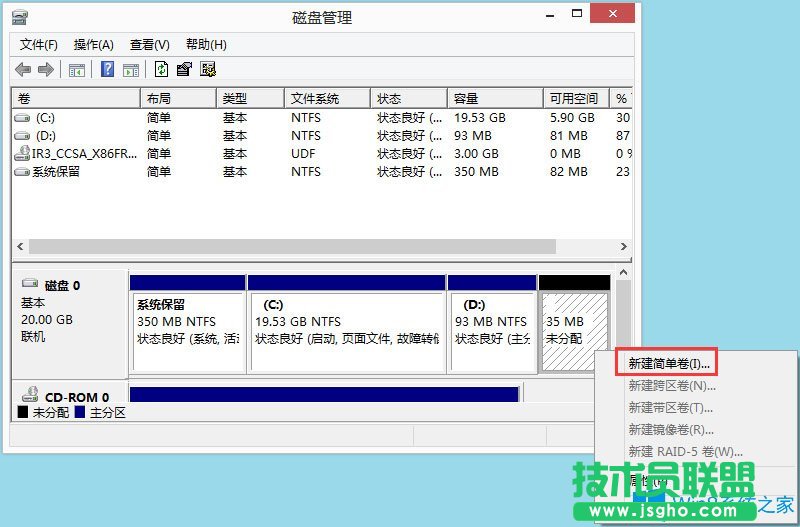Image resolution: width=800 pixels, height=527 pixels.
Task: Click the horizontal scrollbar thumb in volume list
Action: (292, 247)
